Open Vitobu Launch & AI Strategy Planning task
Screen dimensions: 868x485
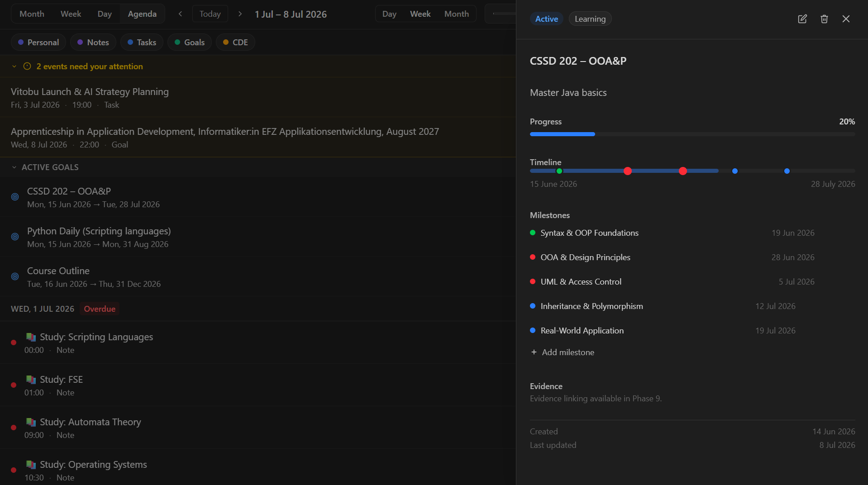point(258,97)
